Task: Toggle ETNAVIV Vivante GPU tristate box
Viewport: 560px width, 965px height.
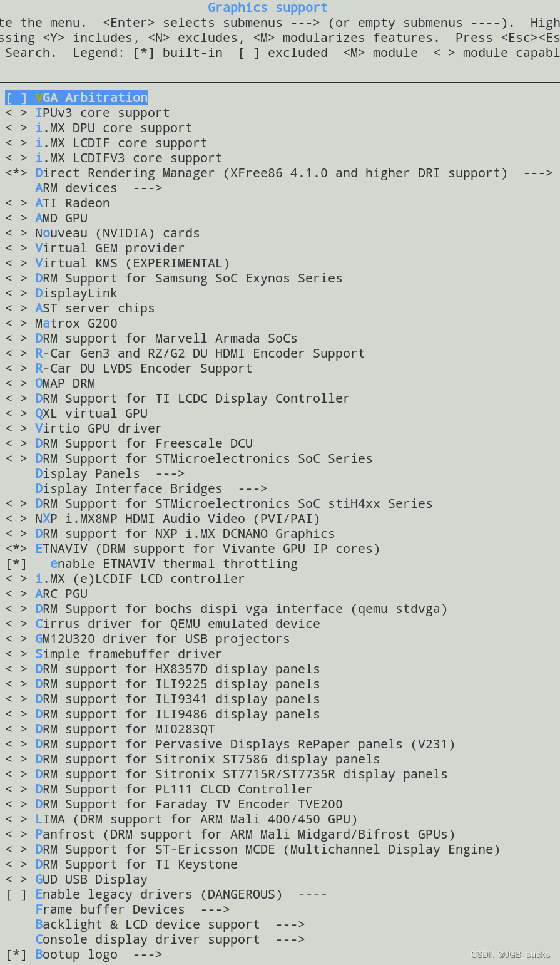Action: [x=16, y=549]
